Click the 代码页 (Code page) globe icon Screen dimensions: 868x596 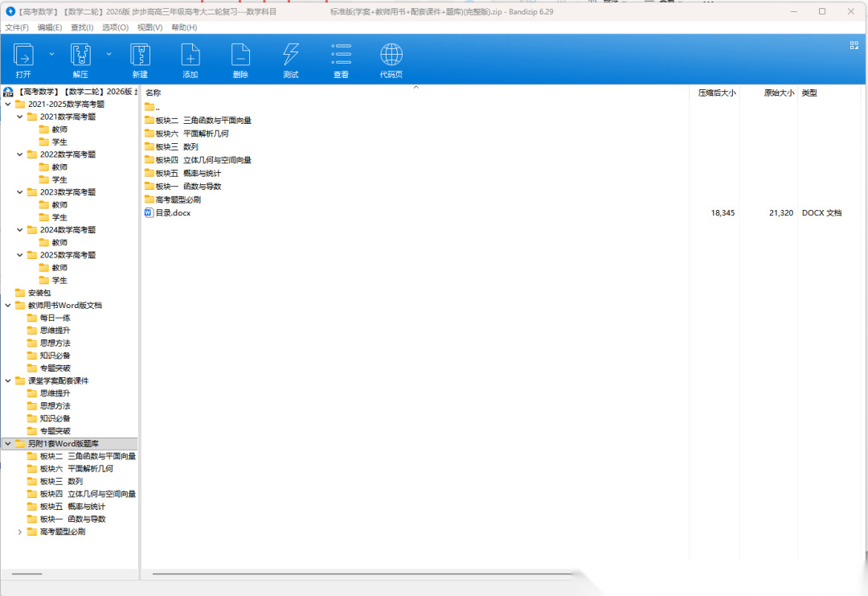(x=391, y=55)
